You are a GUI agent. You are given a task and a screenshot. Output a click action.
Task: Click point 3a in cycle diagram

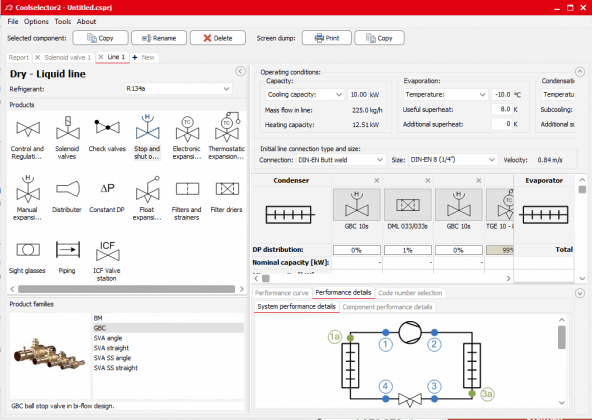(487, 394)
